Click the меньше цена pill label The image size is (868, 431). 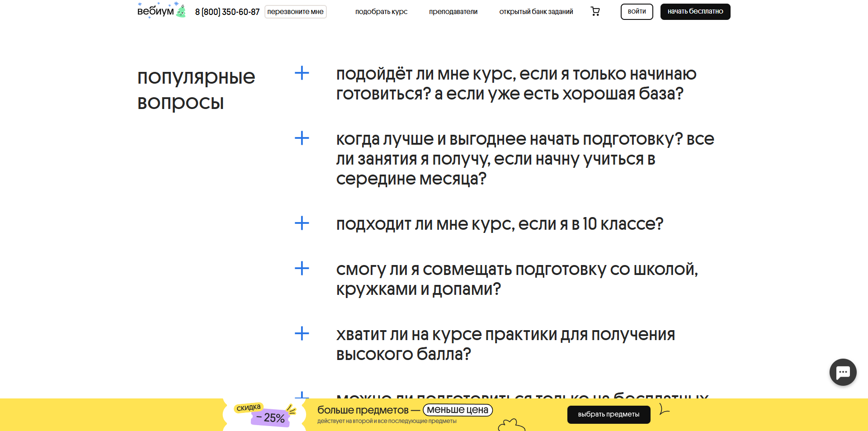(x=458, y=410)
